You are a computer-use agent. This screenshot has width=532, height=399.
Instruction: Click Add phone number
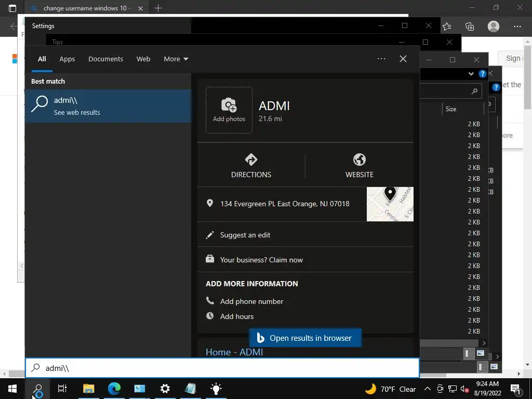pyautogui.click(x=251, y=301)
